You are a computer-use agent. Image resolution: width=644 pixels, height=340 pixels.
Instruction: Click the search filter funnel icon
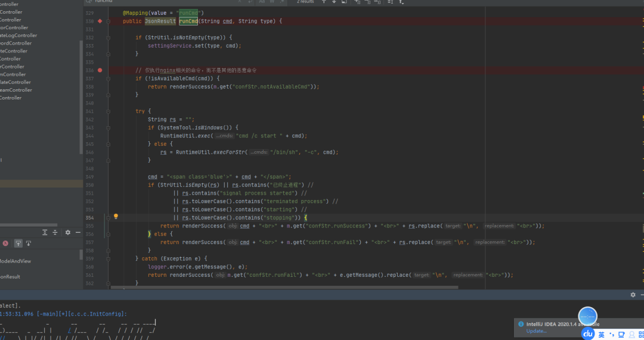[x=401, y=2]
